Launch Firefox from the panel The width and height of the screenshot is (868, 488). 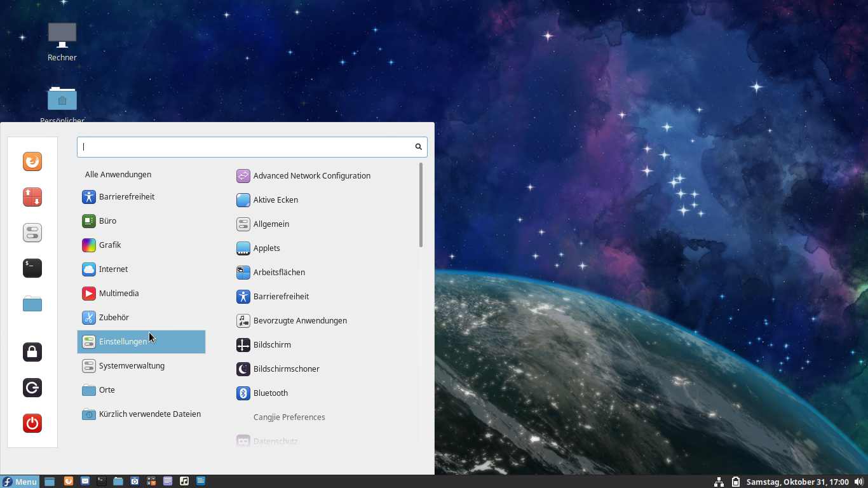click(x=69, y=481)
